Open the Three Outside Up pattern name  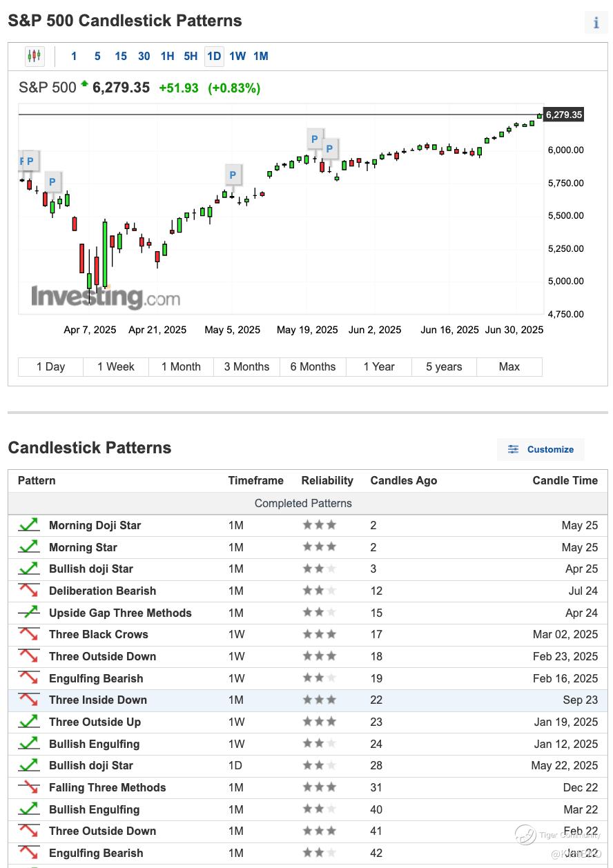point(95,722)
